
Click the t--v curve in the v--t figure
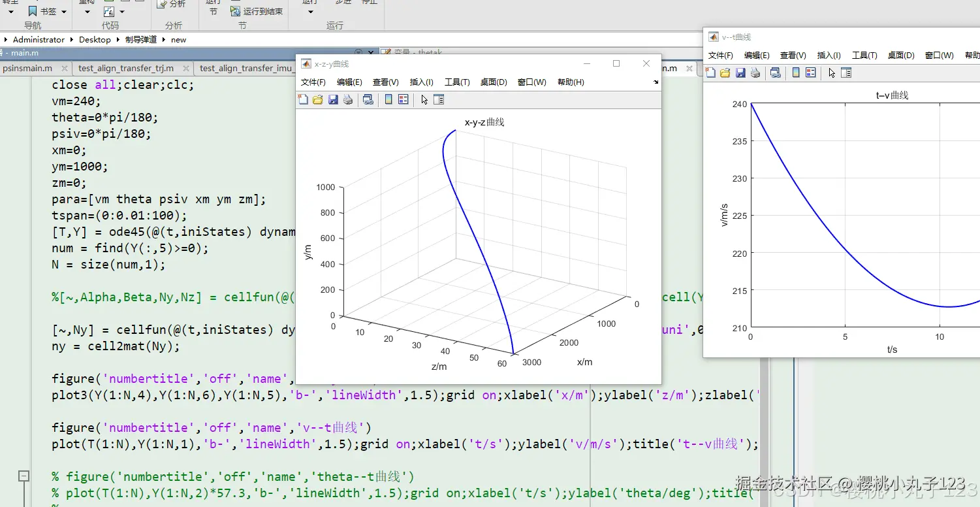click(846, 250)
